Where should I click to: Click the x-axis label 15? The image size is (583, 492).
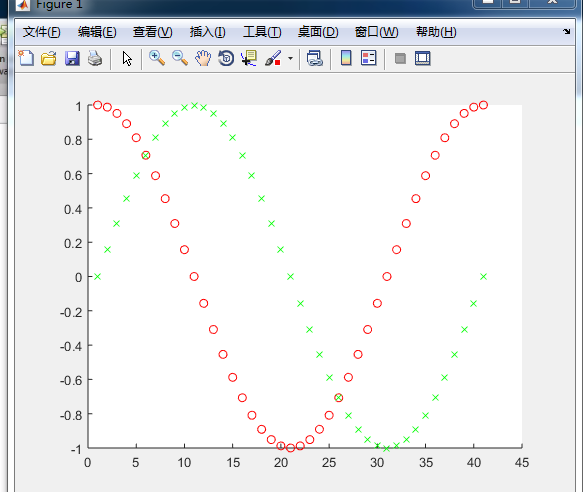coord(233,463)
